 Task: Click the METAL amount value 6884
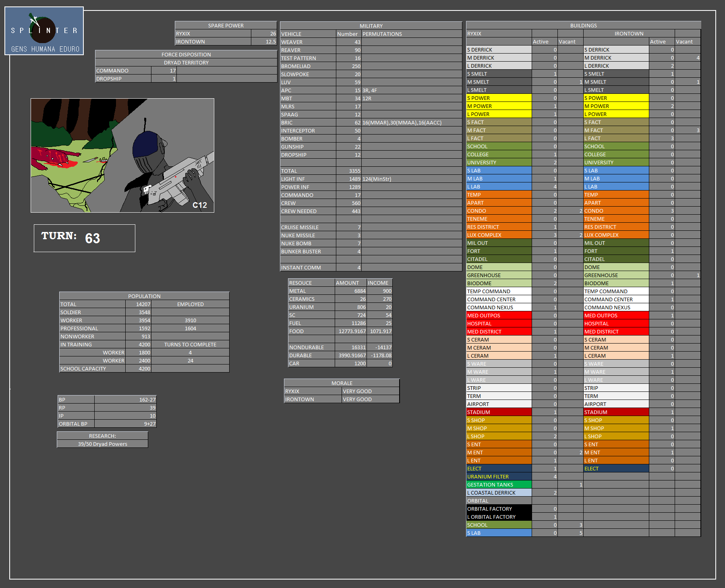(350, 291)
